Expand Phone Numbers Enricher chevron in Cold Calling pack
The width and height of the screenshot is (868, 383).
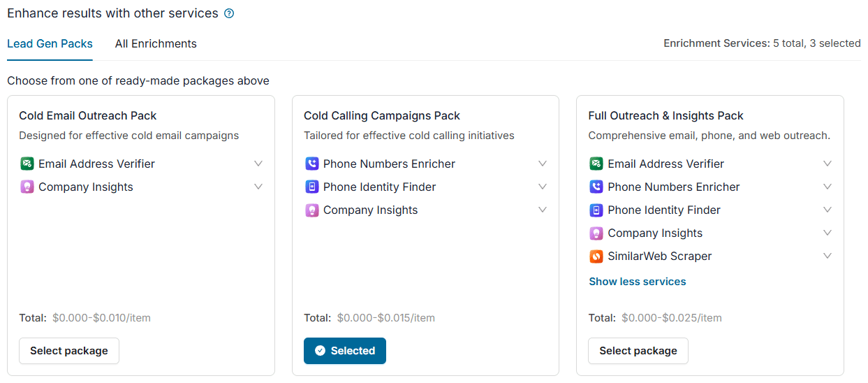tap(543, 164)
